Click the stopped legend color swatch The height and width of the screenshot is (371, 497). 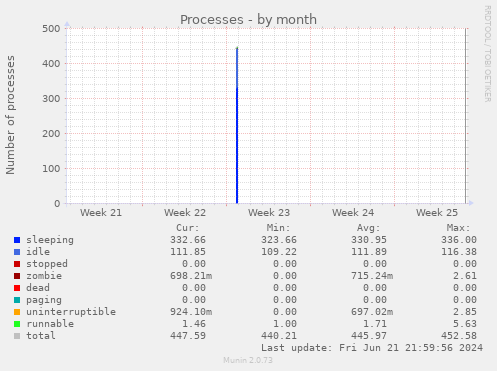click(x=17, y=264)
